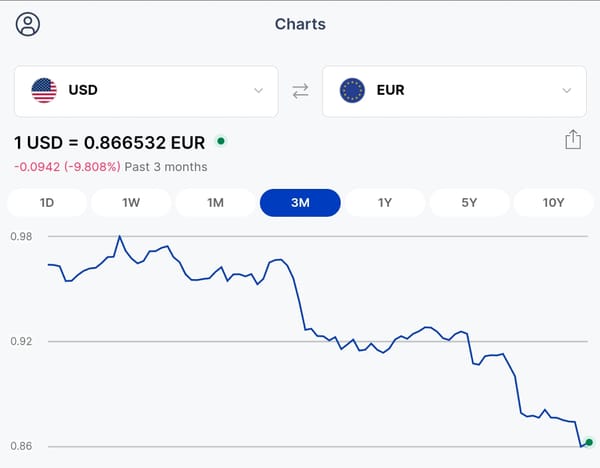
Task: Open the user profile icon
Action: tap(29, 24)
